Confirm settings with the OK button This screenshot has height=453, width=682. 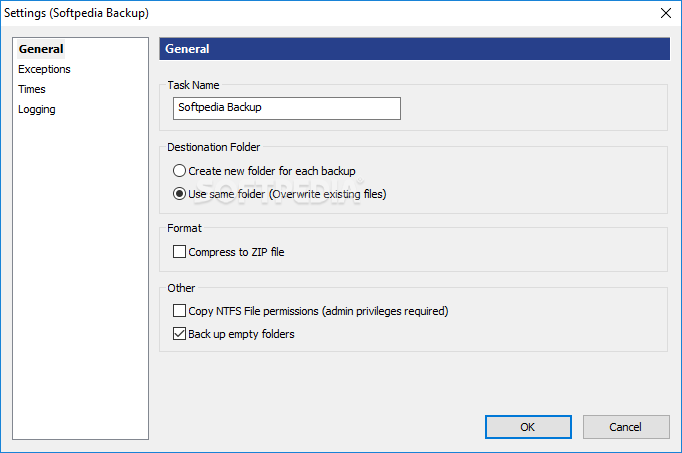pyautogui.click(x=528, y=427)
